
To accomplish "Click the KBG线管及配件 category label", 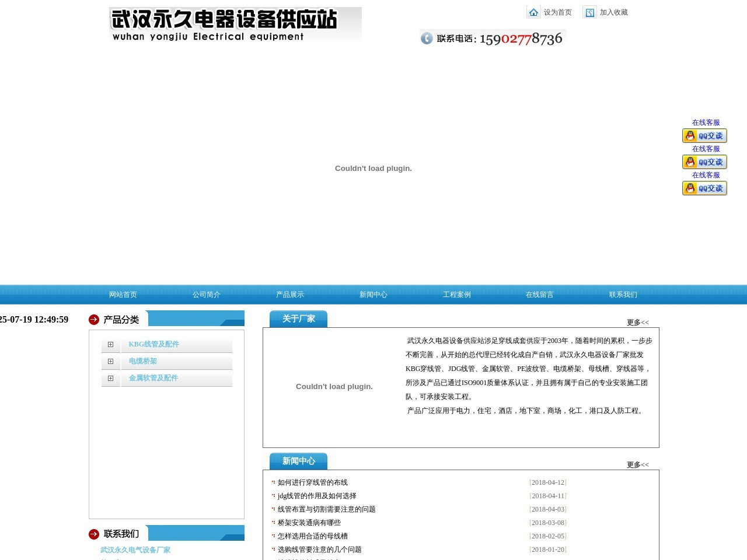I will click(x=153, y=344).
